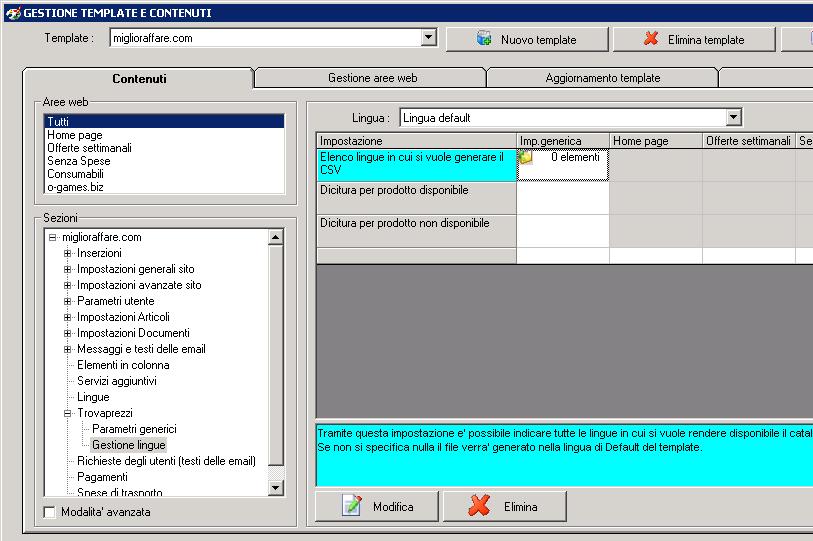Collapse the miglioraffare.com root node

click(52, 238)
